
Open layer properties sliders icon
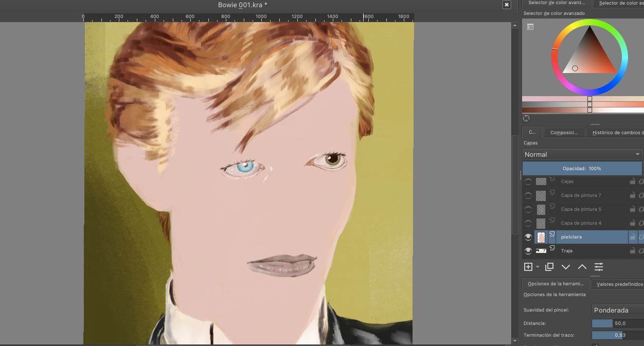tap(599, 267)
